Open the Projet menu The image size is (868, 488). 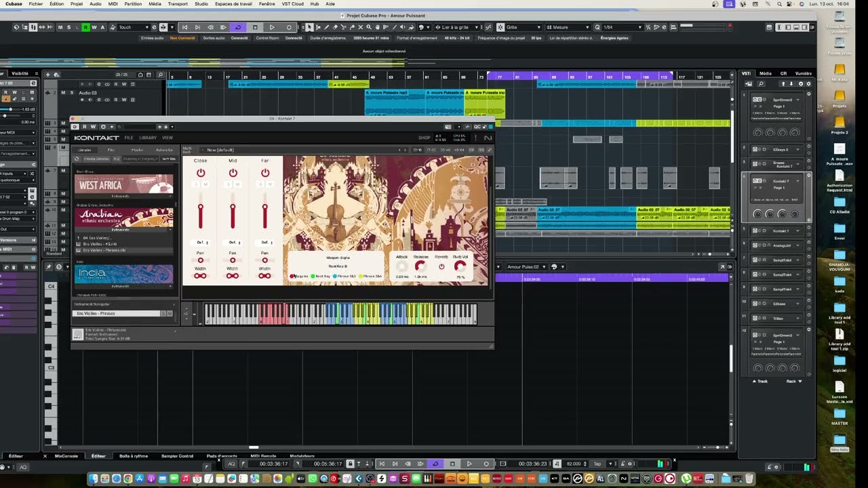pyautogui.click(x=77, y=3)
